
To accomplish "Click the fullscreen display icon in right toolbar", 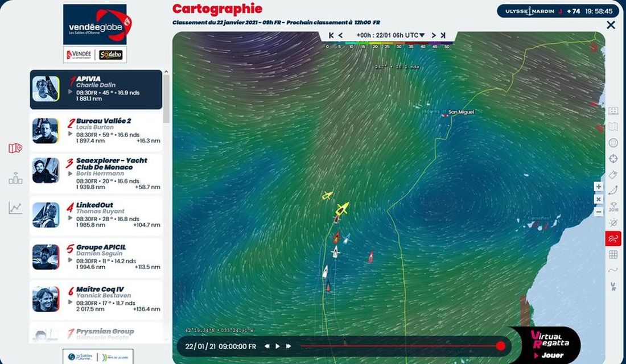I will (613, 111).
